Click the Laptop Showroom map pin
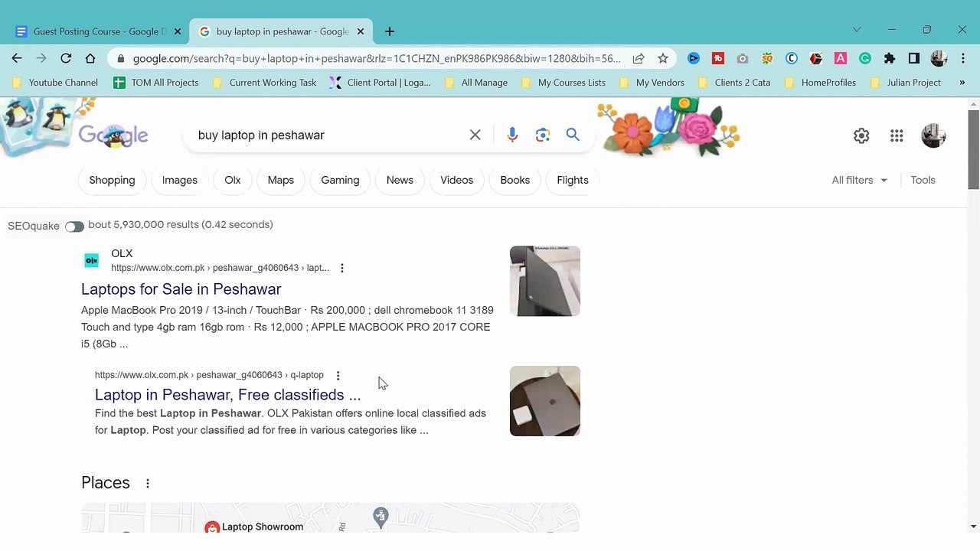Viewport: 980px width, 551px height. click(x=212, y=527)
